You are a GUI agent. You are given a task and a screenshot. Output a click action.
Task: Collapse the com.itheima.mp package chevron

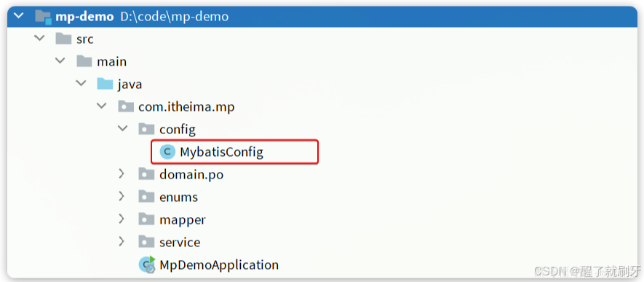[x=101, y=106]
